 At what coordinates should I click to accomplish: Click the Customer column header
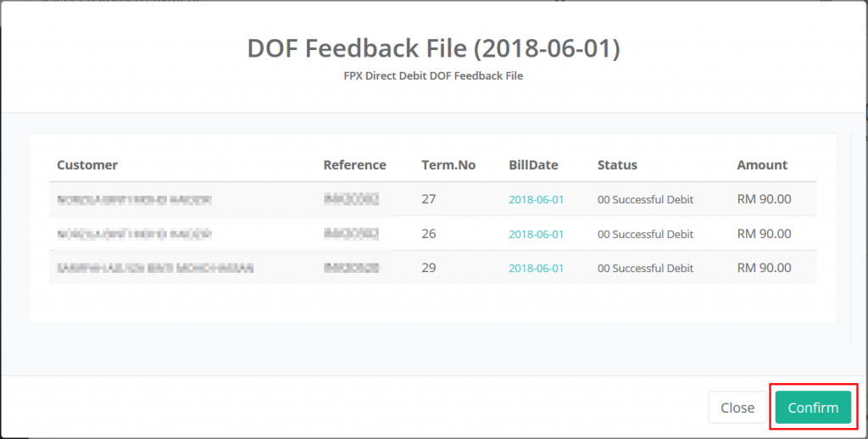(87, 165)
